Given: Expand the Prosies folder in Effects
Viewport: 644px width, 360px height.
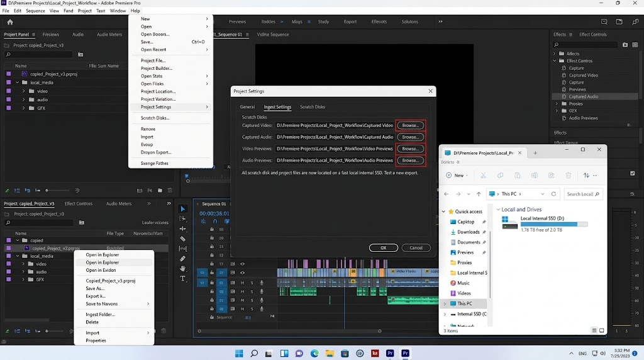Looking at the screenshot, I should (557, 104).
